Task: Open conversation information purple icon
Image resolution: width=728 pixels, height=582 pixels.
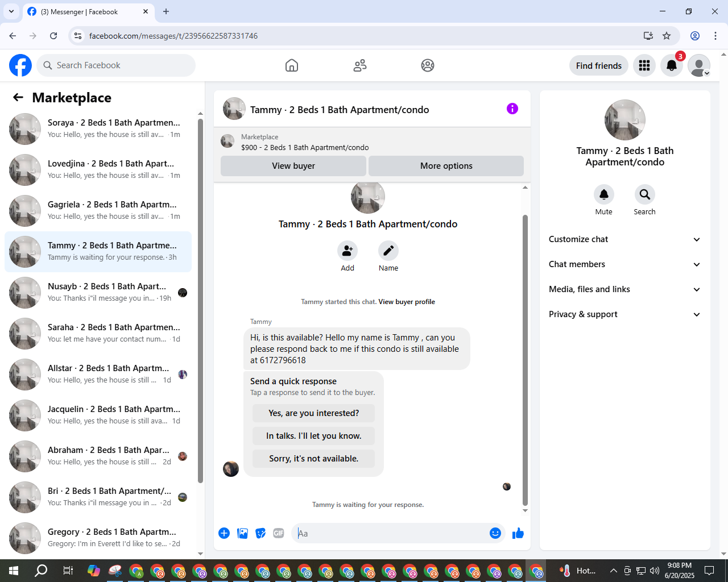Action: pos(512,109)
